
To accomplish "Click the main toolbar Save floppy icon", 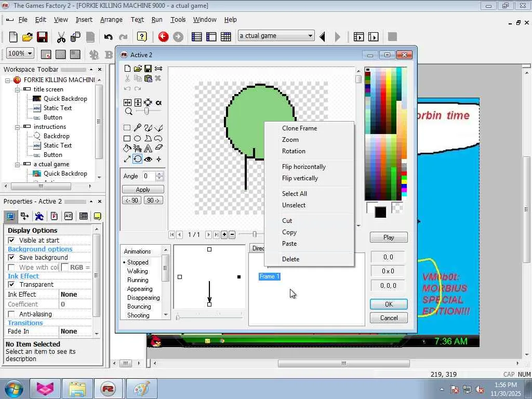I will click(x=42, y=37).
